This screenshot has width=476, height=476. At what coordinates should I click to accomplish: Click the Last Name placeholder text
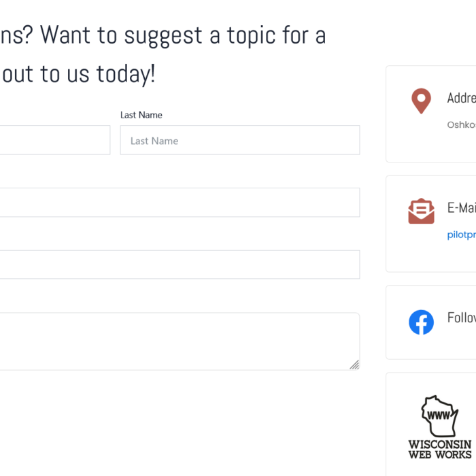154,141
